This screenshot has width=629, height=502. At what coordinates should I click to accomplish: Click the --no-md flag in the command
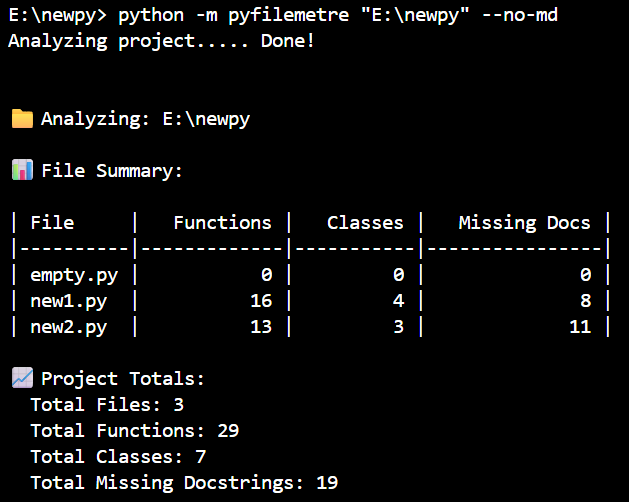click(519, 15)
